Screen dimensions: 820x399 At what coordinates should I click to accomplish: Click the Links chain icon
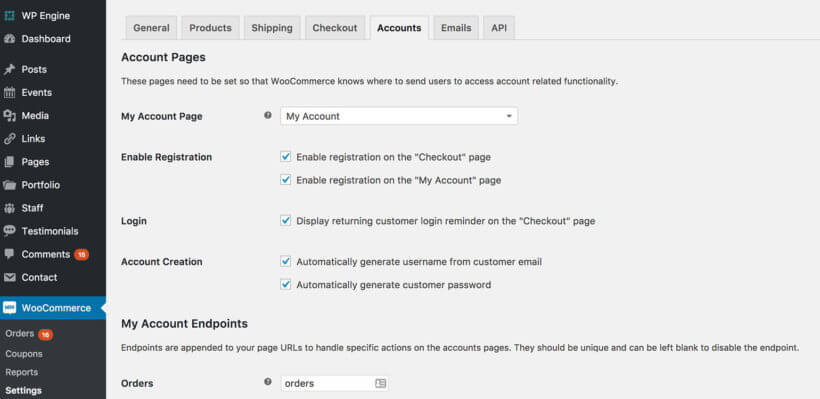9,139
